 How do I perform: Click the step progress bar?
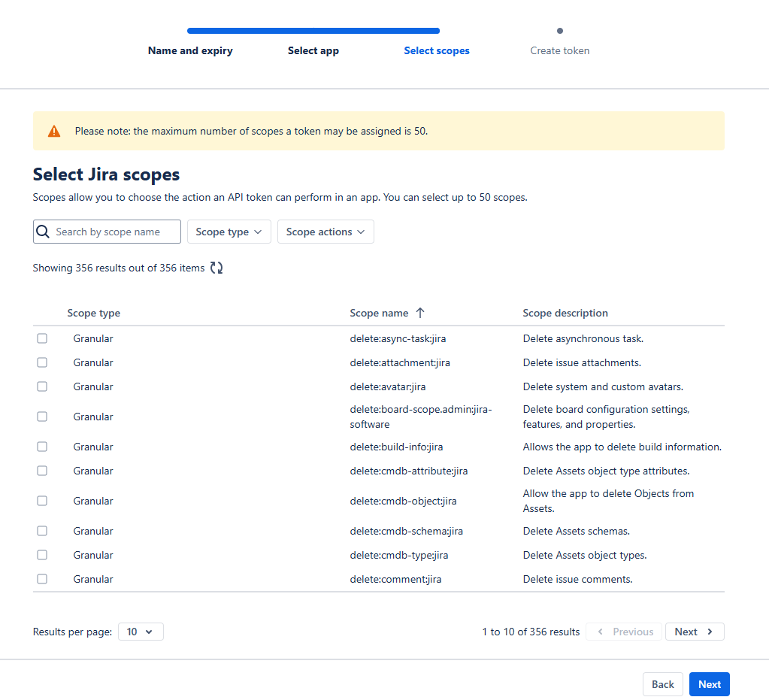tap(313, 31)
